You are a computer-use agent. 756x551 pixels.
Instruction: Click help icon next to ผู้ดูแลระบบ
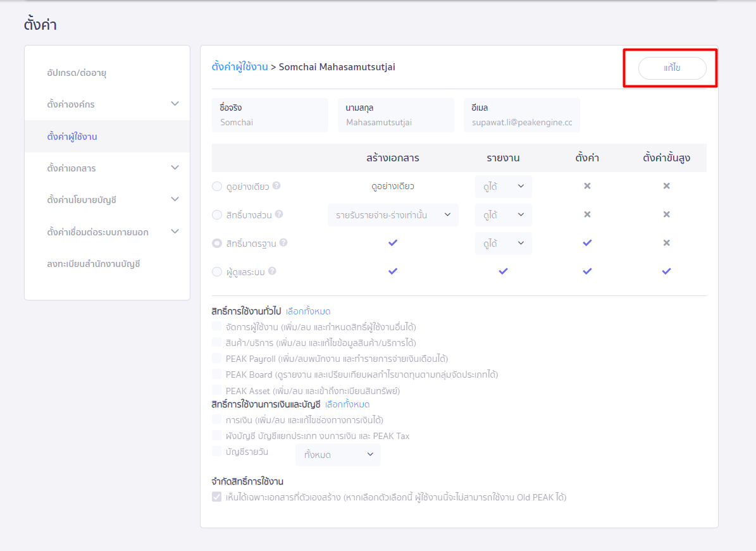272,271
